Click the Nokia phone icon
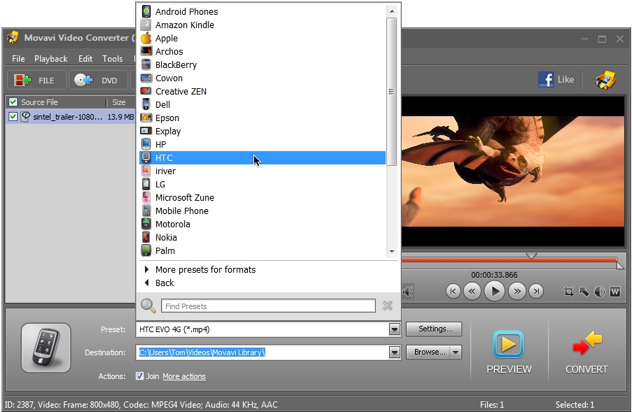 coord(146,237)
